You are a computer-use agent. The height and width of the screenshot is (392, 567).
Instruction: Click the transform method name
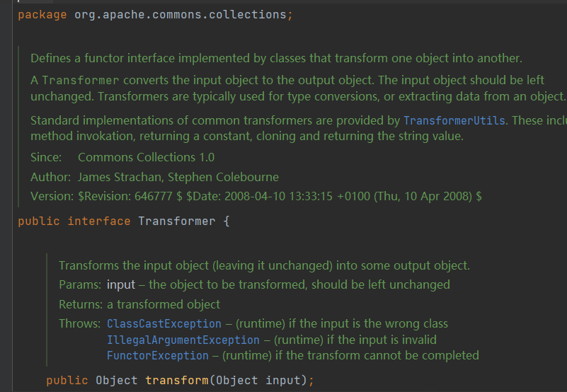coord(176,380)
